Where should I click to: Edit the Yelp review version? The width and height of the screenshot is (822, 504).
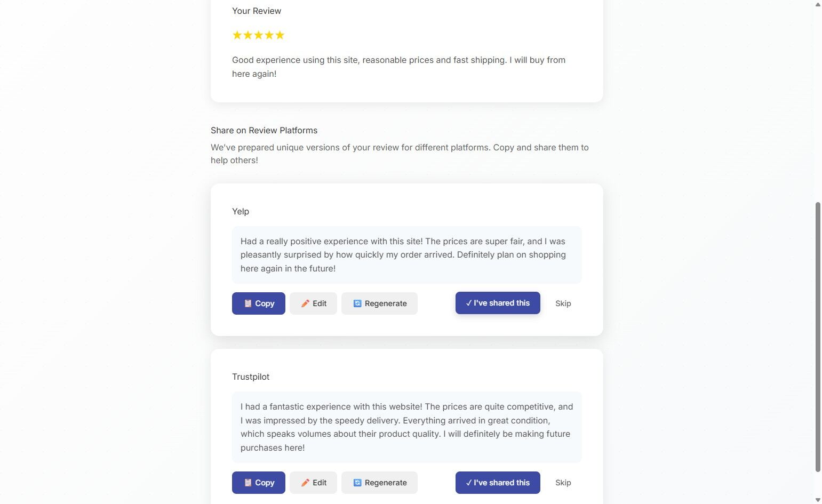click(x=313, y=303)
